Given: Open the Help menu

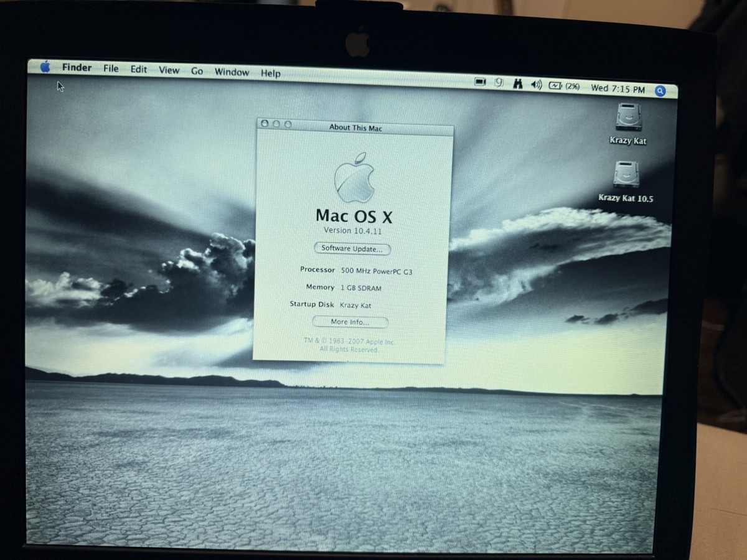Looking at the screenshot, I should click(270, 73).
